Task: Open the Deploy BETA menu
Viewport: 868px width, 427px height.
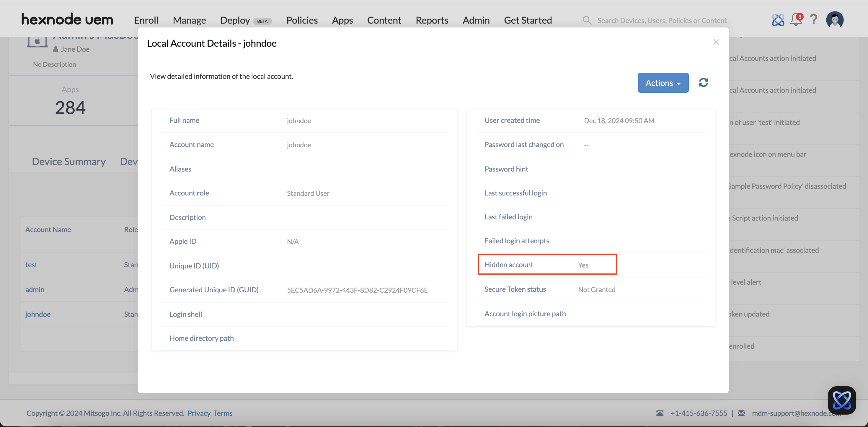Action: tap(246, 20)
